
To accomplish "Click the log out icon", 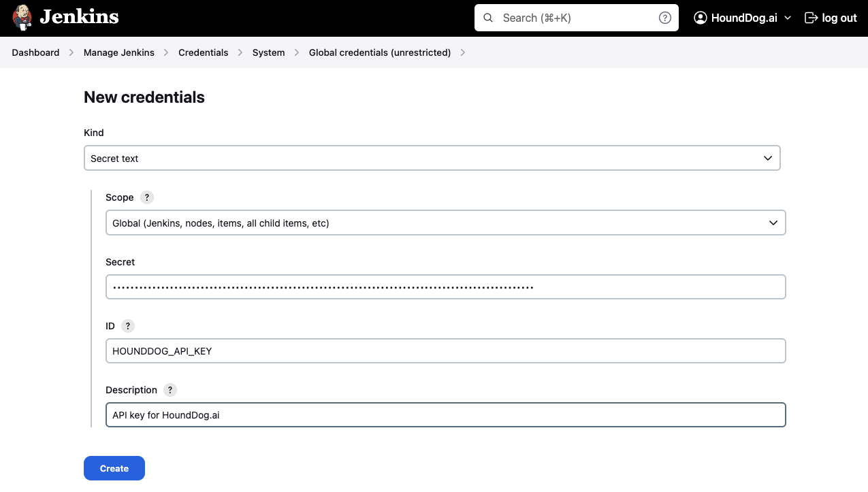I will coord(811,18).
